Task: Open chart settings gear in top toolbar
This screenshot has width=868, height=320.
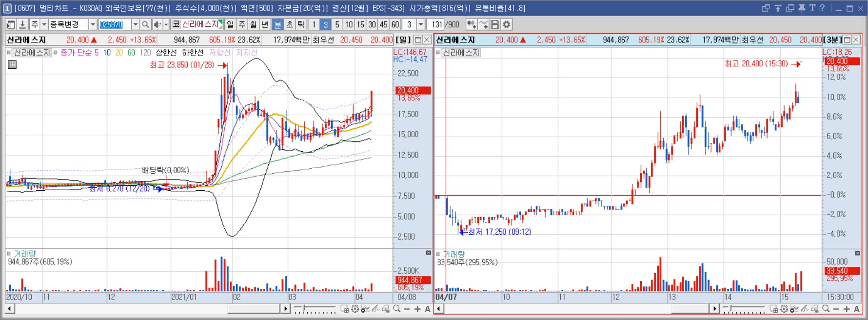Action: 507,24
